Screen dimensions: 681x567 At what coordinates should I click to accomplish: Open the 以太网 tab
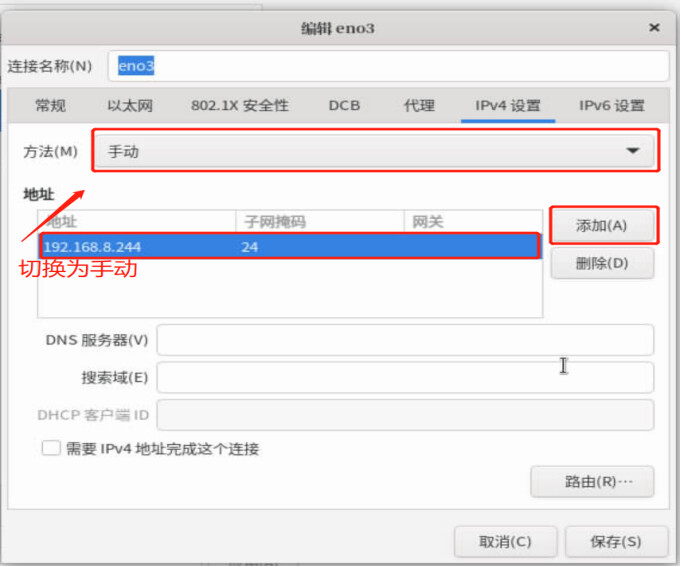tap(130, 106)
